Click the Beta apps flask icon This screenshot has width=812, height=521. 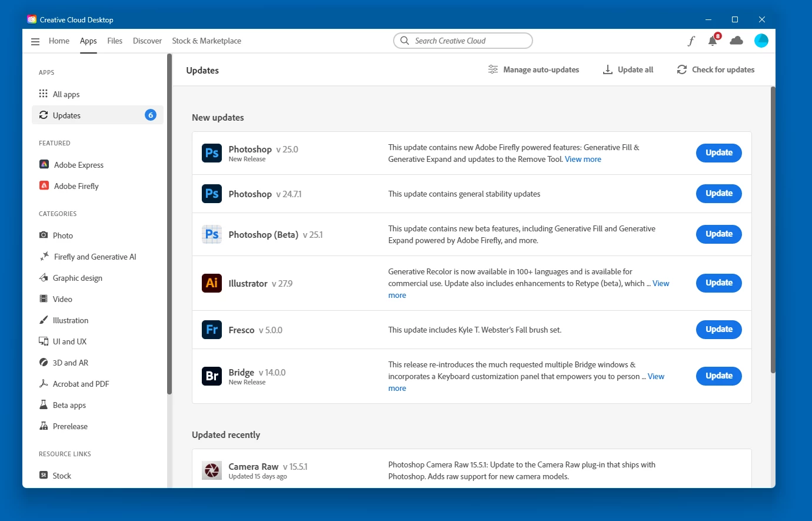point(44,404)
